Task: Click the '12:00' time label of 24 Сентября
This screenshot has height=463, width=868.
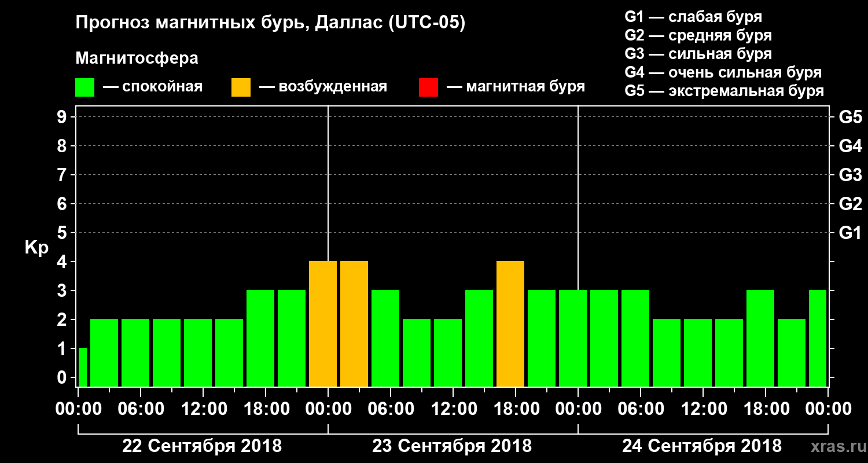Action: coord(703,409)
